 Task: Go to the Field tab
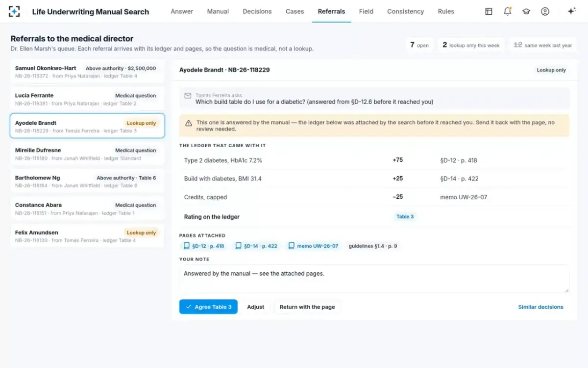tap(366, 11)
